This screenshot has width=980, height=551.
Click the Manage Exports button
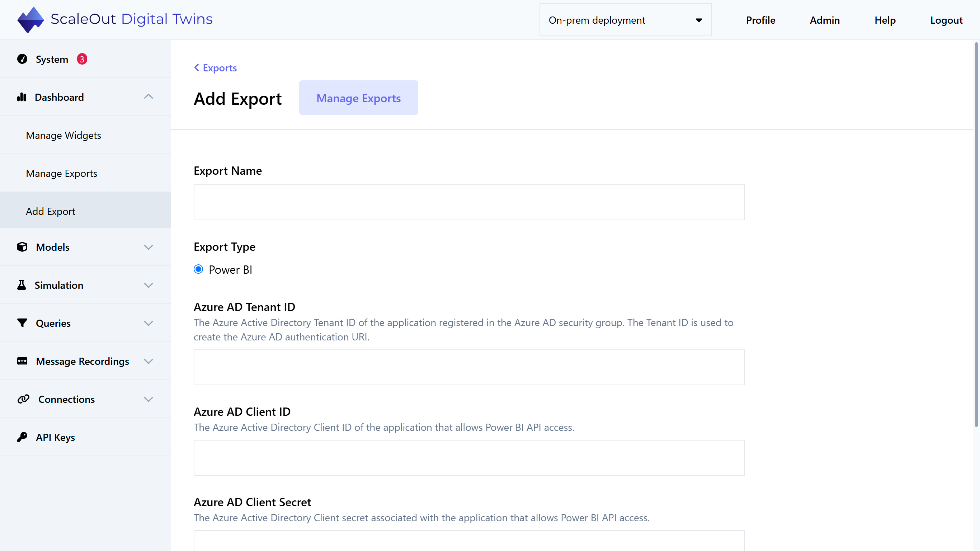tap(358, 98)
